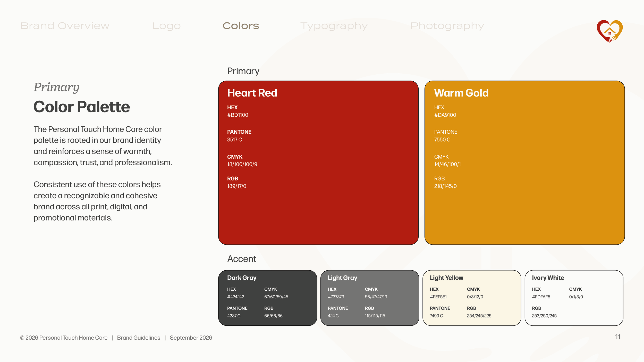Viewport: 644px width, 362px height.
Task: Click page number 11
Action: (x=618, y=337)
